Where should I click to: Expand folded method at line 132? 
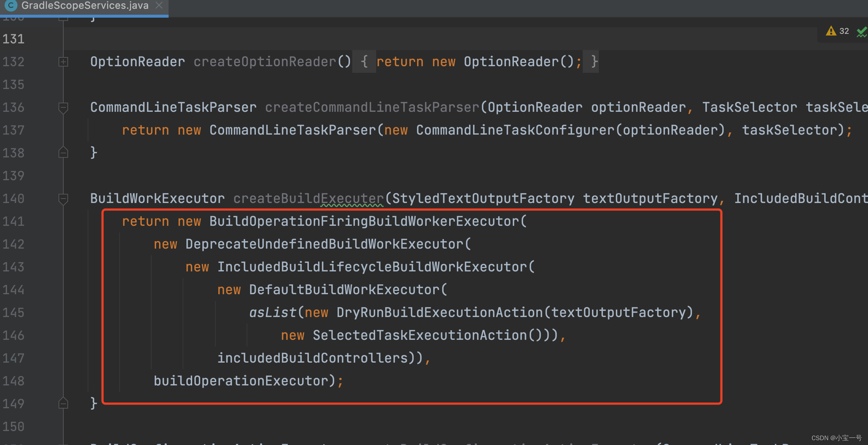point(63,62)
